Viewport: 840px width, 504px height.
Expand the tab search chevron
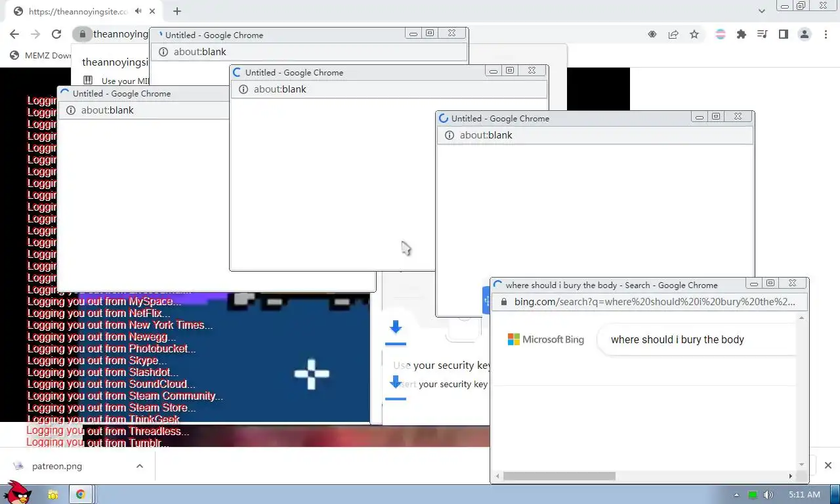click(761, 11)
